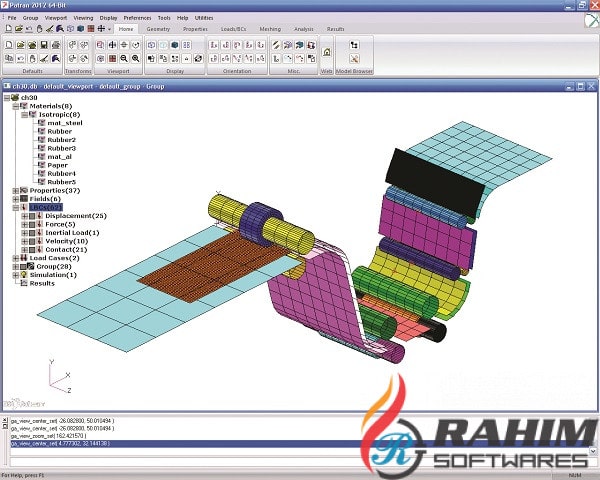Open the Preferences menu
Viewport: 600px width, 480px height.
pos(137,18)
